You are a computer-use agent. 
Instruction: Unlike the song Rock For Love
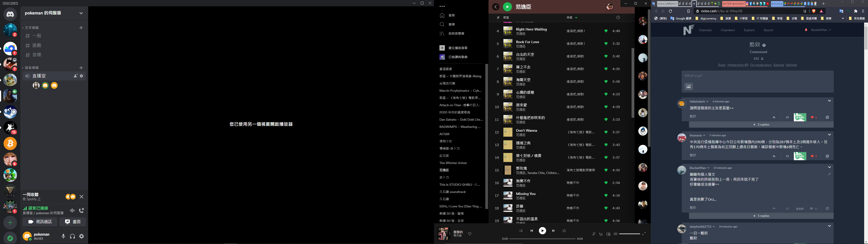(606, 43)
